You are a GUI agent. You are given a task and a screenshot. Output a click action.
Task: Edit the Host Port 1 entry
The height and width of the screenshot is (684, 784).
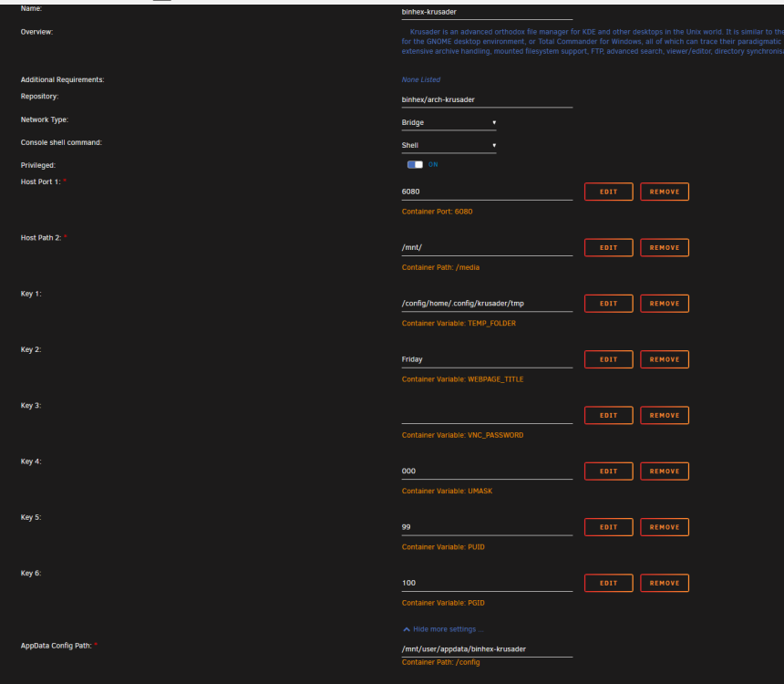608,192
